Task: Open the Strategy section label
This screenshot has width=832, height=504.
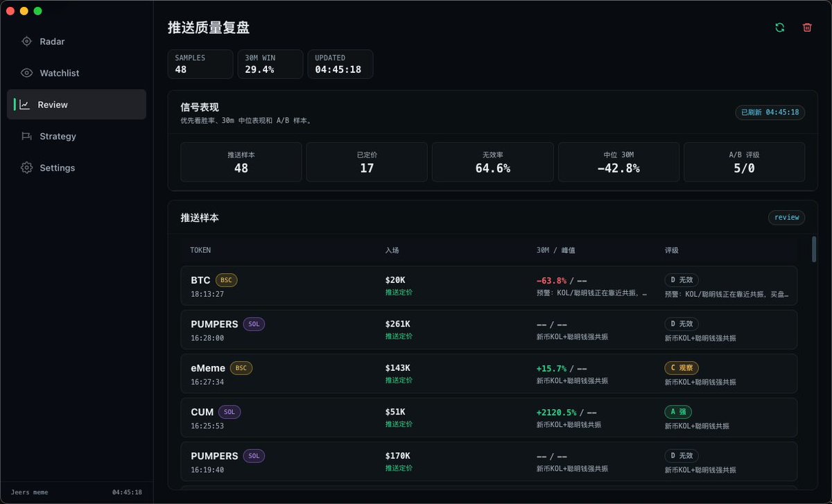Action: tap(58, 136)
